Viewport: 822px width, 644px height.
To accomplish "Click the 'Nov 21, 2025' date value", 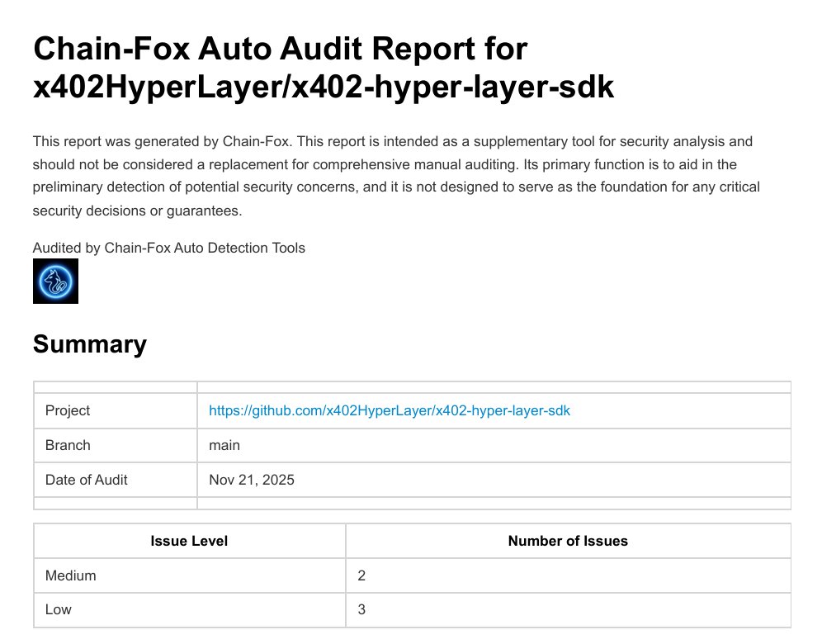I will (x=252, y=480).
